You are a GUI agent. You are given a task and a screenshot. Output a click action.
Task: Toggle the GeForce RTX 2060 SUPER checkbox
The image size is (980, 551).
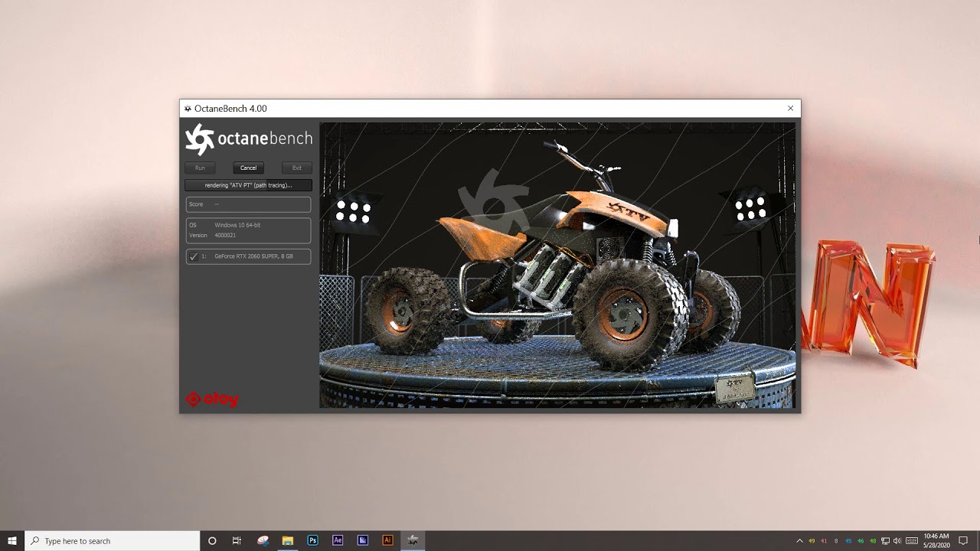194,256
